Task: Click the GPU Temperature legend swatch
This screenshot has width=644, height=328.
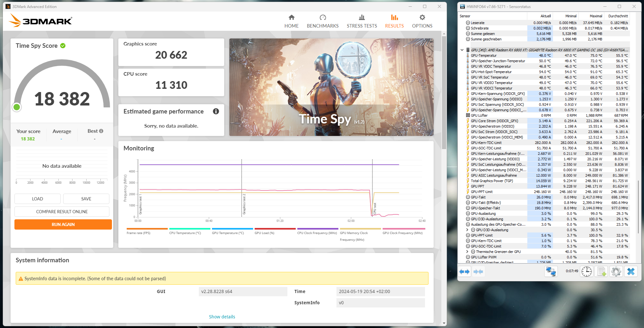Action: tap(233, 229)
